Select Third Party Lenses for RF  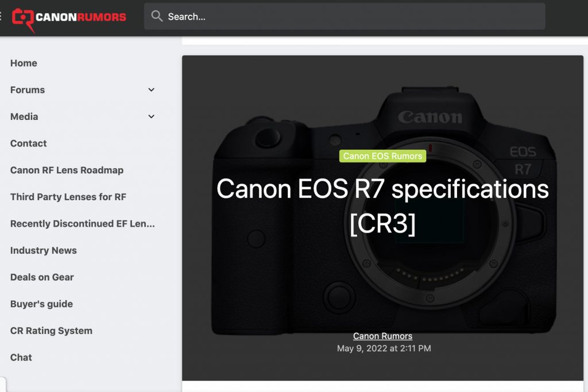pyautogui.click(x=68, y=197)
